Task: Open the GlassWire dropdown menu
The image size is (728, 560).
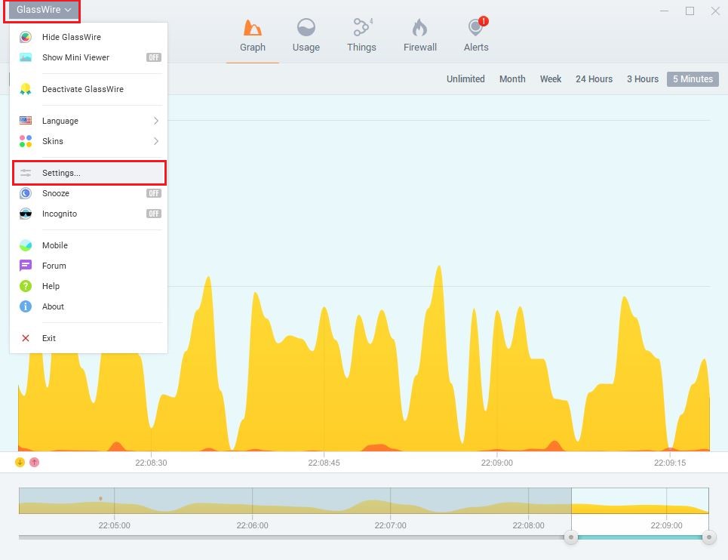Action: (43, 10)
